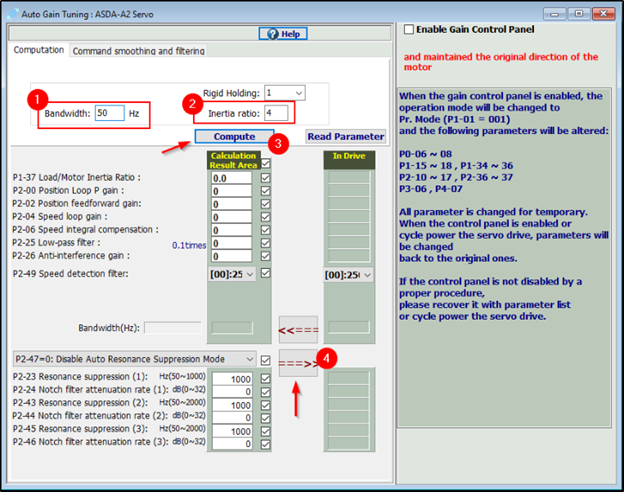Click the Help button with question icon
The width and height of the screenshot is (624, 492).
282,33
